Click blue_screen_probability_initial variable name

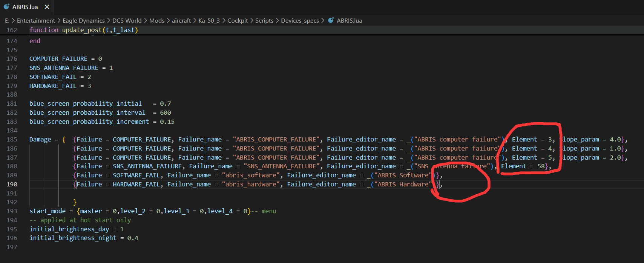(x=86, y=103)
